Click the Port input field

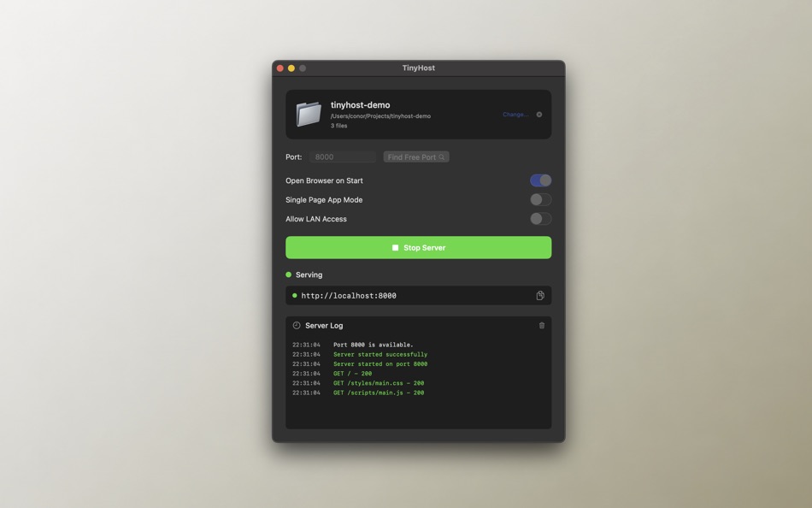pos(342,157)
